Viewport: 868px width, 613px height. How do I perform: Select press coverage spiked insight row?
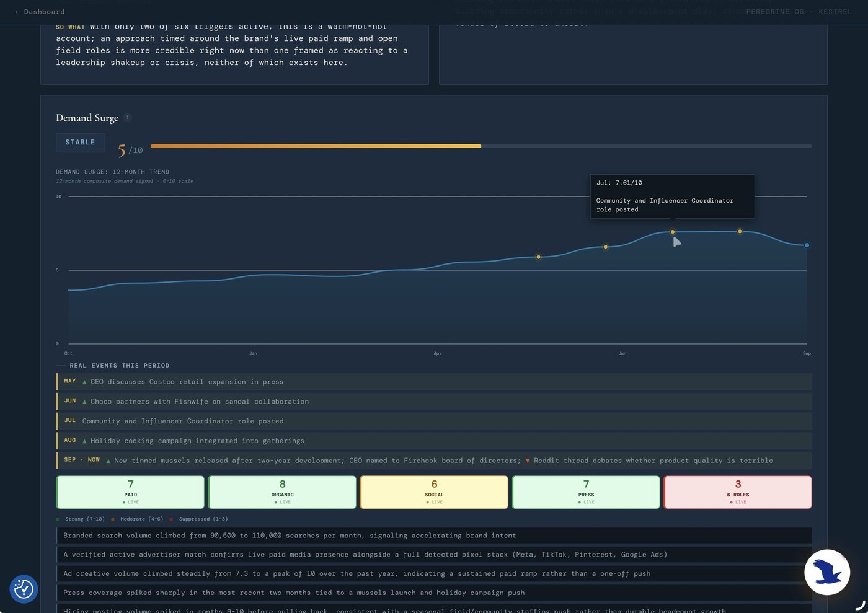(x=434, y=593)
